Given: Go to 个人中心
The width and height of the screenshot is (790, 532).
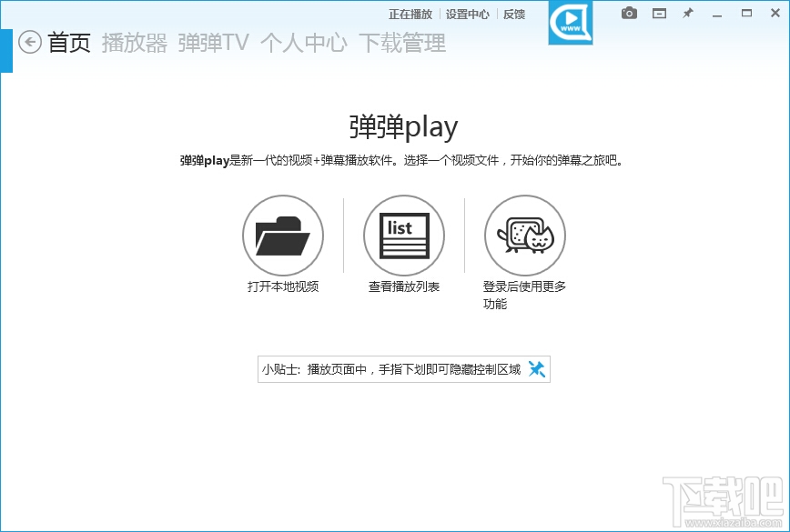Looking at the screenshot, I should pyautogui.click(x=304, y=43).
